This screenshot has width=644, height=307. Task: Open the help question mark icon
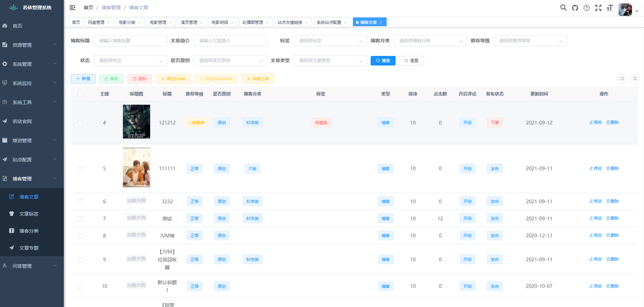click(x=587, y=8)
